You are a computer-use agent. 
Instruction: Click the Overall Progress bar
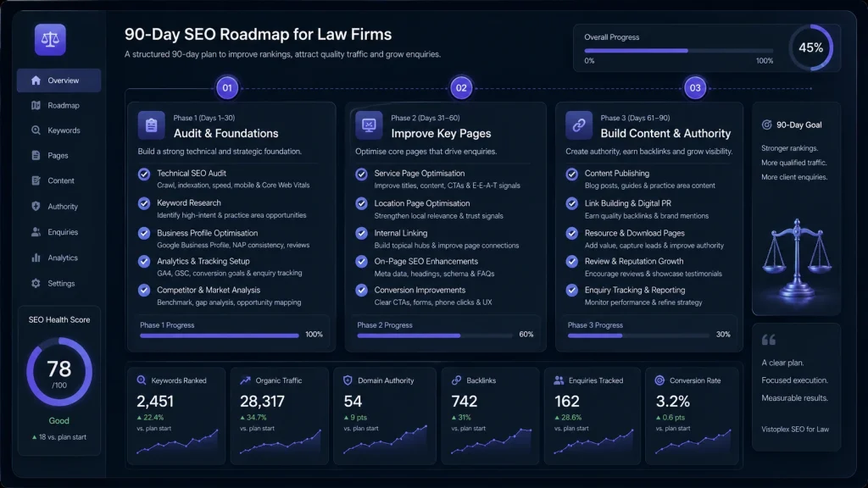[679, 50]
